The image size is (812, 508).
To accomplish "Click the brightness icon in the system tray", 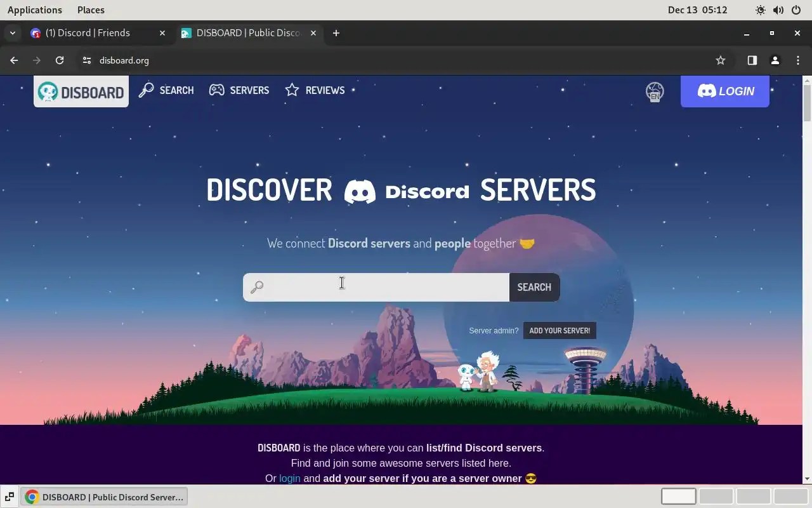I will [761, 10].
